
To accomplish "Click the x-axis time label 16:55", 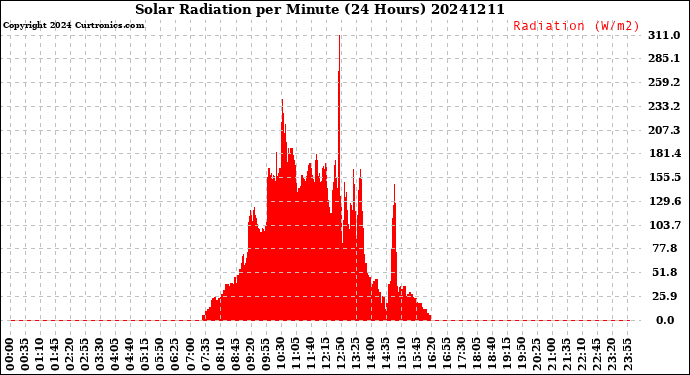I will [x=446, y=355].
